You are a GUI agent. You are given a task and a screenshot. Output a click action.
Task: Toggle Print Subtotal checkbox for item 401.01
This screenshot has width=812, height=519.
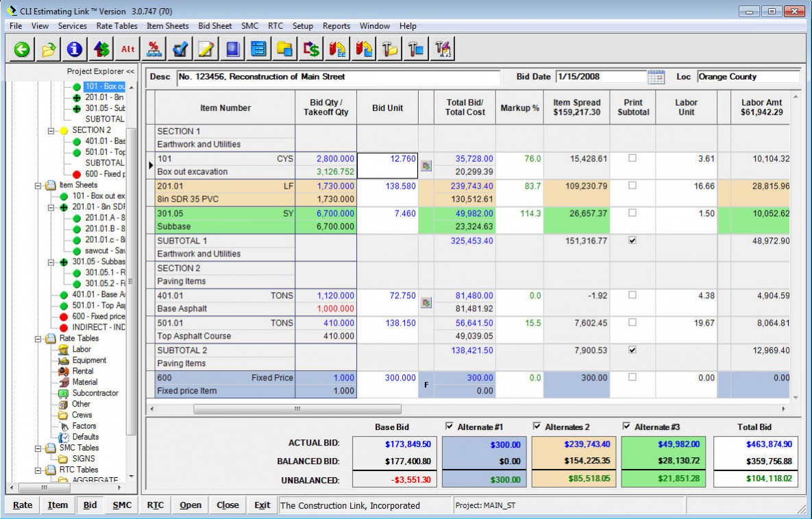[632, 295]
